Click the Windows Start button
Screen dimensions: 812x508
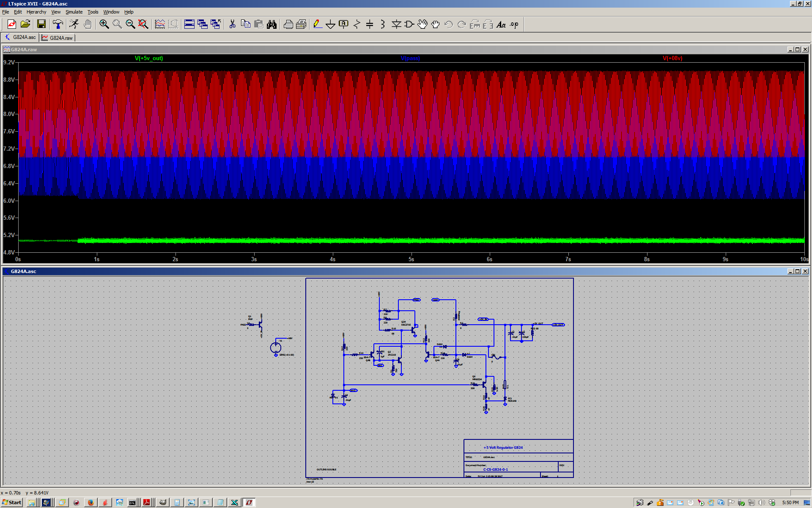[x=12, y=502]
